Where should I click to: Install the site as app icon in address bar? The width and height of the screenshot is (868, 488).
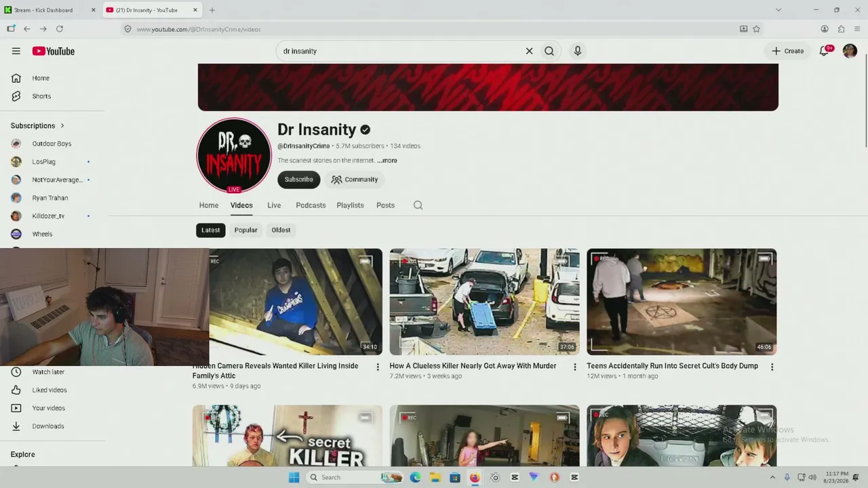[x=743, y=29]
